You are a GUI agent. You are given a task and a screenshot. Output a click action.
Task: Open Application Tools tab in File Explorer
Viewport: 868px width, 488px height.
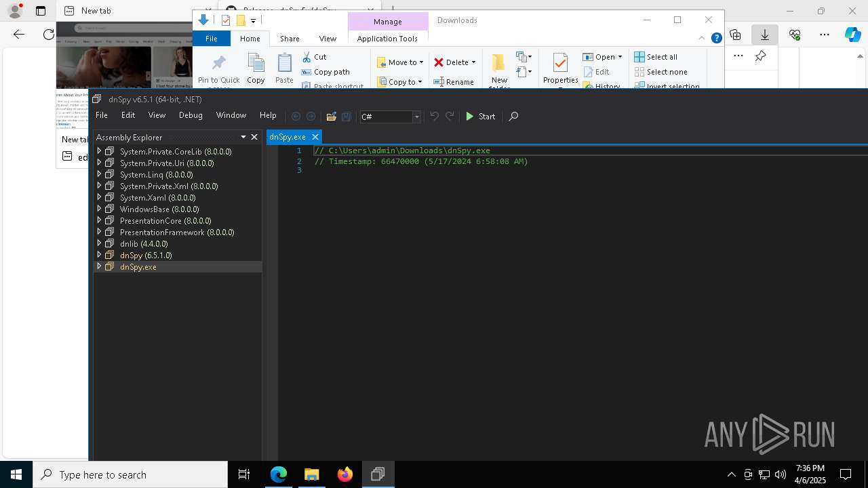387,39
